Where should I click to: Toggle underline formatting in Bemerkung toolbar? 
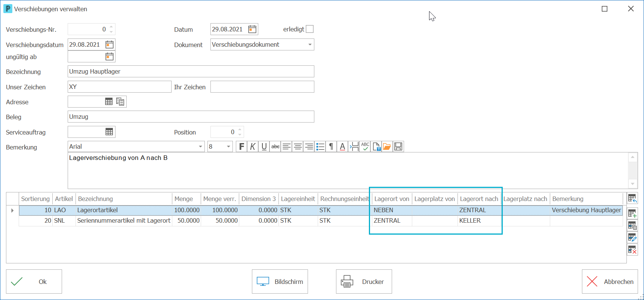coord(264,146)
